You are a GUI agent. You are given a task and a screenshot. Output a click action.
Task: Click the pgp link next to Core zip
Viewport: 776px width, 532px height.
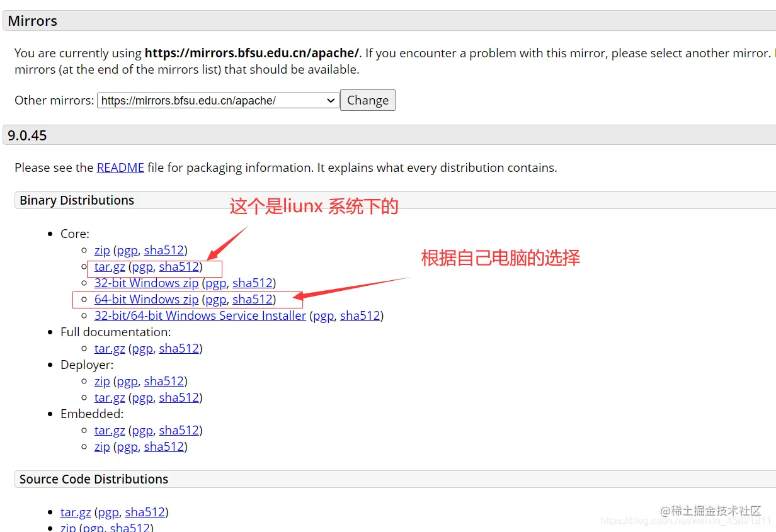(127, 250)
